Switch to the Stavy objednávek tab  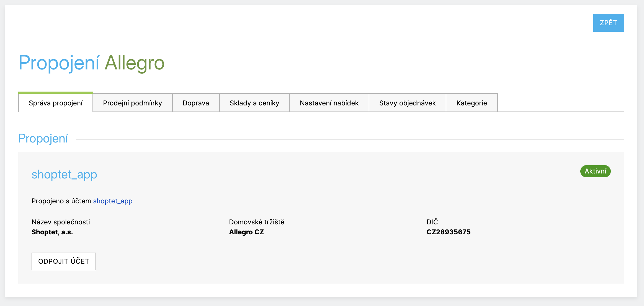407,103
